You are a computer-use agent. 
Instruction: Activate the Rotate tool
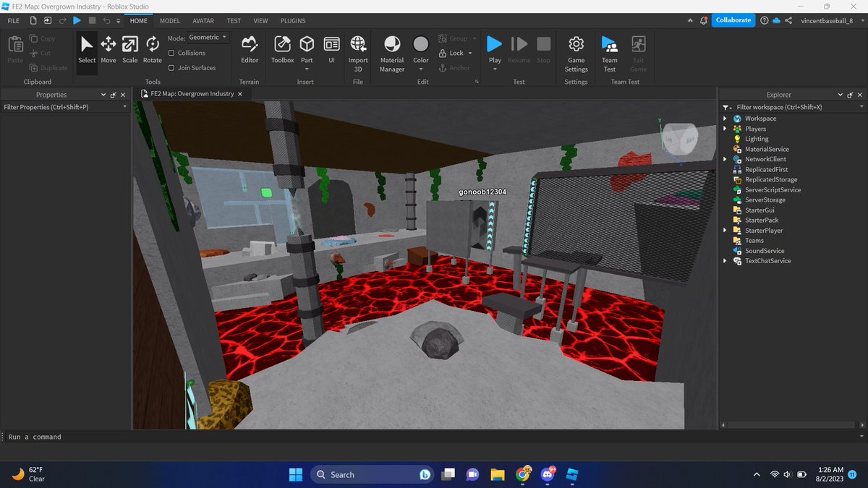coord(152,51)
